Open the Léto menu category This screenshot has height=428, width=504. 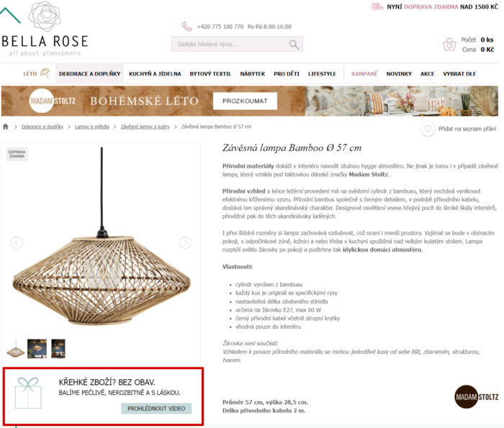[36, 73]
